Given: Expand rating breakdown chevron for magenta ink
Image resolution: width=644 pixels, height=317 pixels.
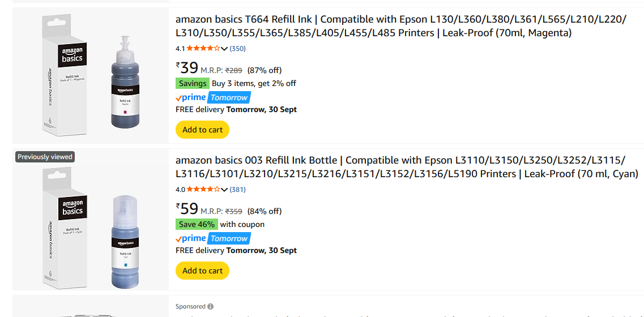Looking at the screenshot, I should [224, 49].
